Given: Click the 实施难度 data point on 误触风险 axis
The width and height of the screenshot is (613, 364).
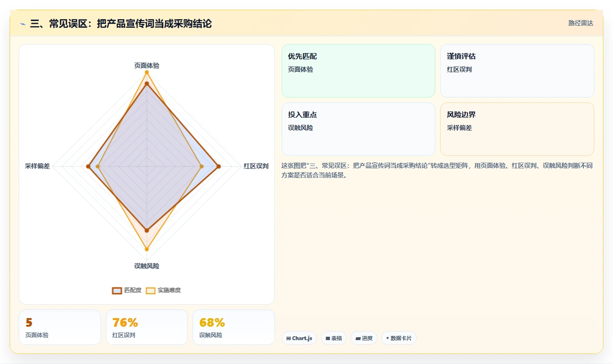Looking at the screenshot, I should (147, 249).
